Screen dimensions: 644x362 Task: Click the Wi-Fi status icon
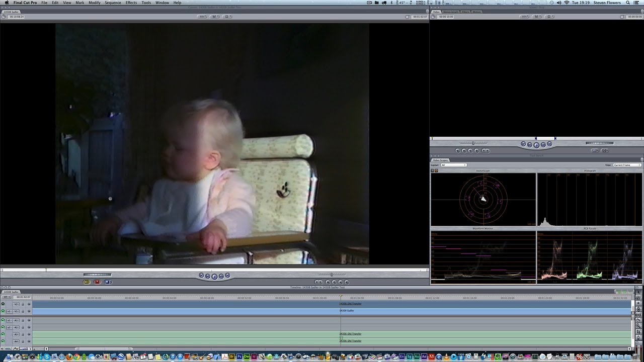tap(566, 3)
